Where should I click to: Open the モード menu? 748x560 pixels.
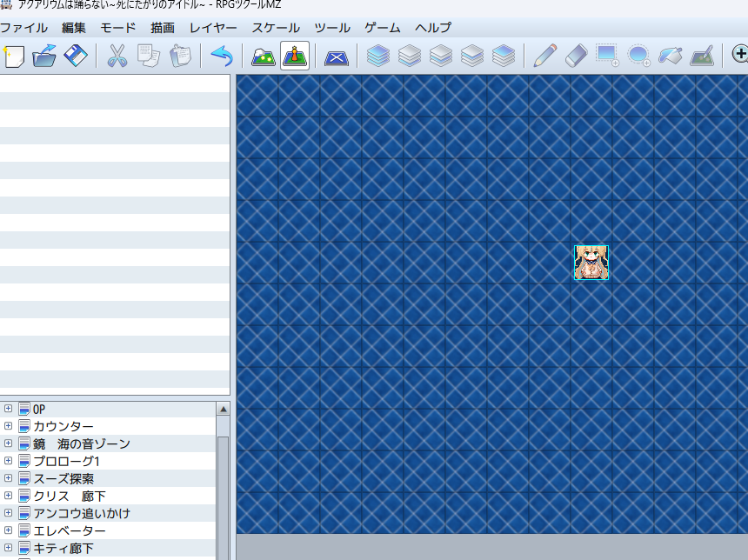click(117, 28)
